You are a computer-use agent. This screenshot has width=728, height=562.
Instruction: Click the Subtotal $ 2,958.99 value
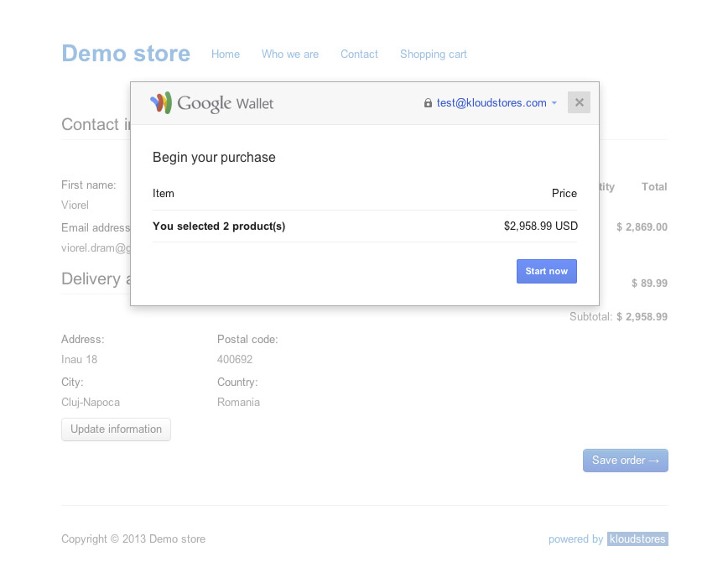(642, 317)
